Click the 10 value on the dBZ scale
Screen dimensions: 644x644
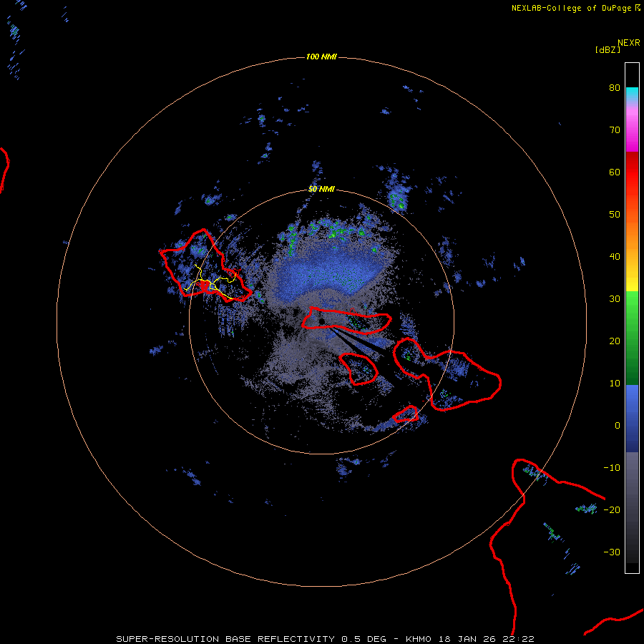click(x=615, y=384)
